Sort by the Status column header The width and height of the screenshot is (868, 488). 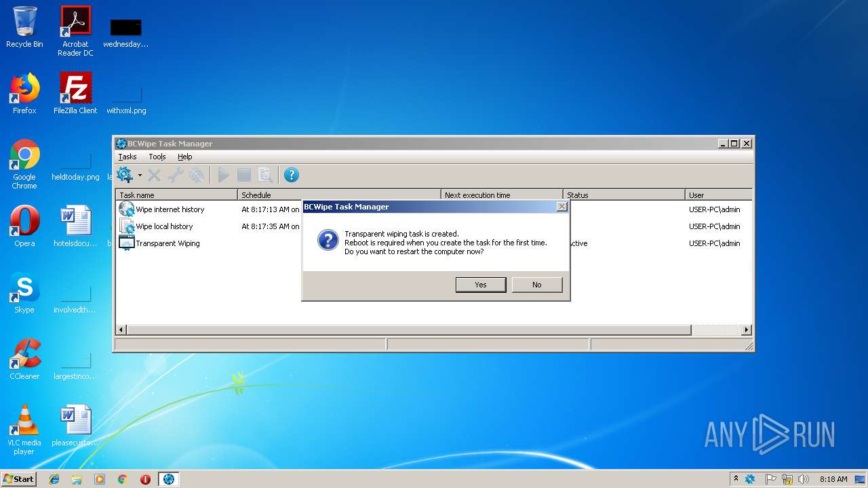tap(625, 195)
